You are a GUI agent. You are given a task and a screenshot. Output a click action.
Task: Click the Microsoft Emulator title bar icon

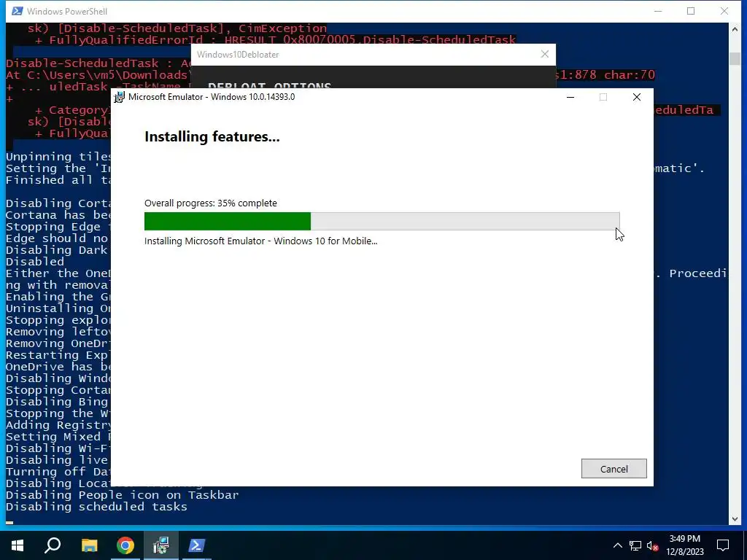pyautogui.click(x=119, y=97)
